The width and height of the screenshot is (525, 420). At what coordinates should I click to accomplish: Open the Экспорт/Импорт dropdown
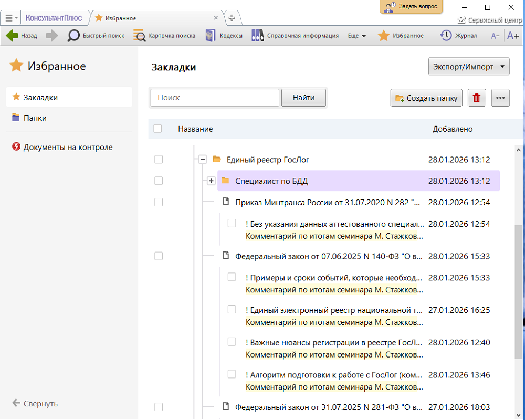(469, 67)
